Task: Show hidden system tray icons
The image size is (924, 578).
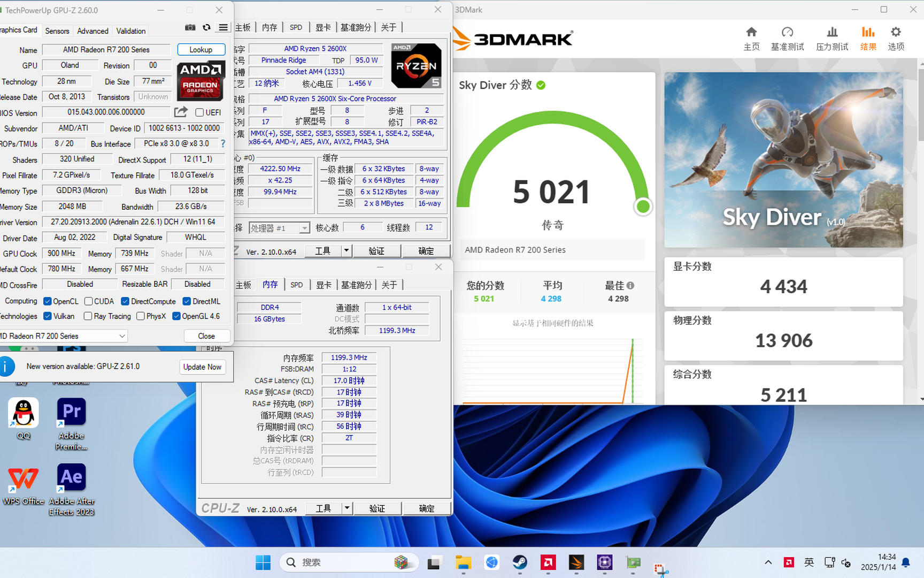Action: click(x=768, y=562)
